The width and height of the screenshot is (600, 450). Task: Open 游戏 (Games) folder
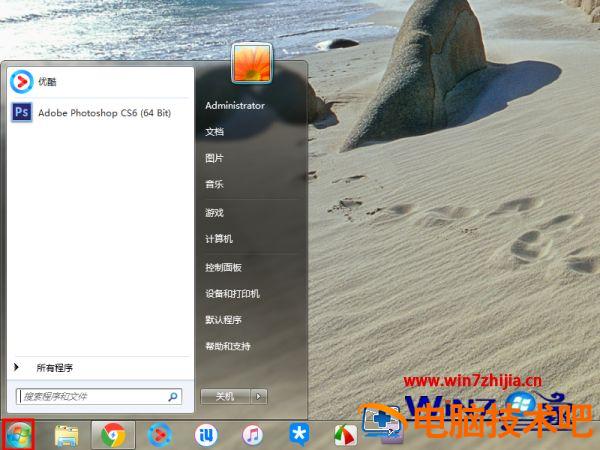pyautogui.click(x=214, y=212)
